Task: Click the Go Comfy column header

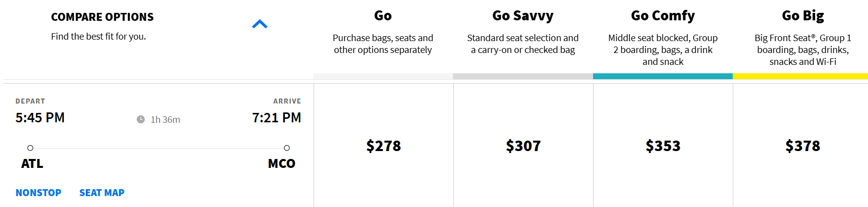Action: click(x=663, y=16)
